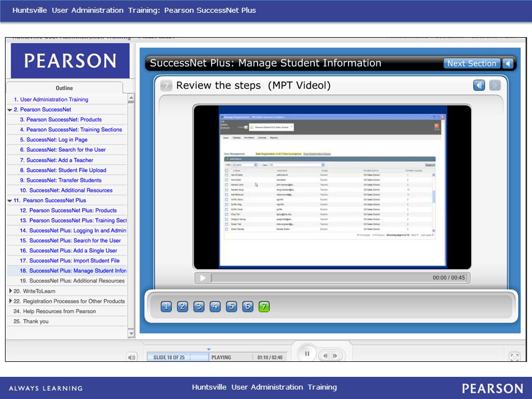Pause the presentation playback
The image size is (532, 399).
click(307, 354)
